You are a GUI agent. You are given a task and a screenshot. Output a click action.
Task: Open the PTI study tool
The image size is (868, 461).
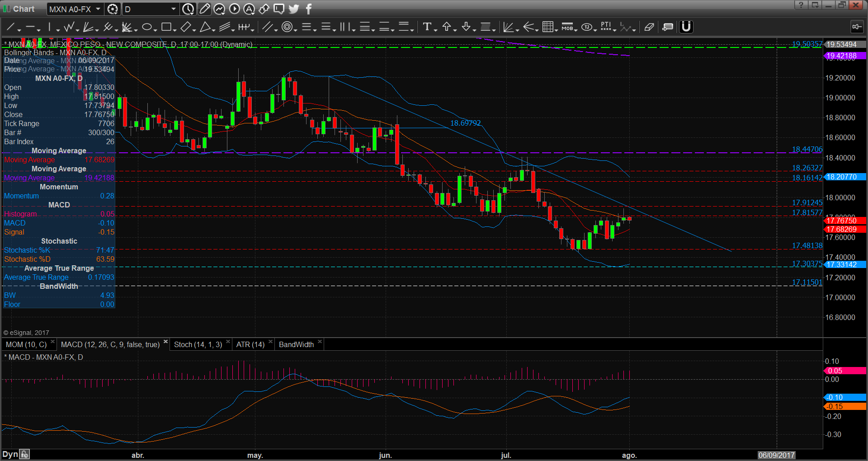tap(606, 27)
